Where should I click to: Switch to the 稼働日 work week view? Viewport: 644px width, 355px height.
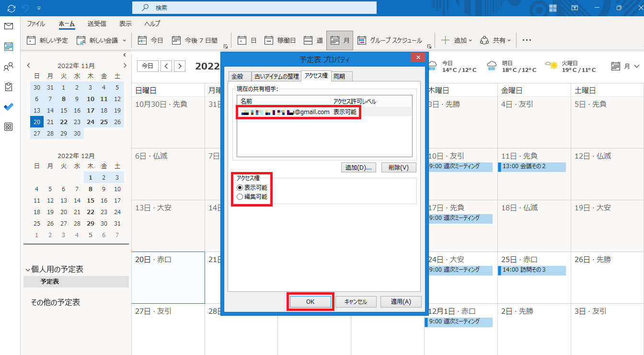[x=280, y=41]
